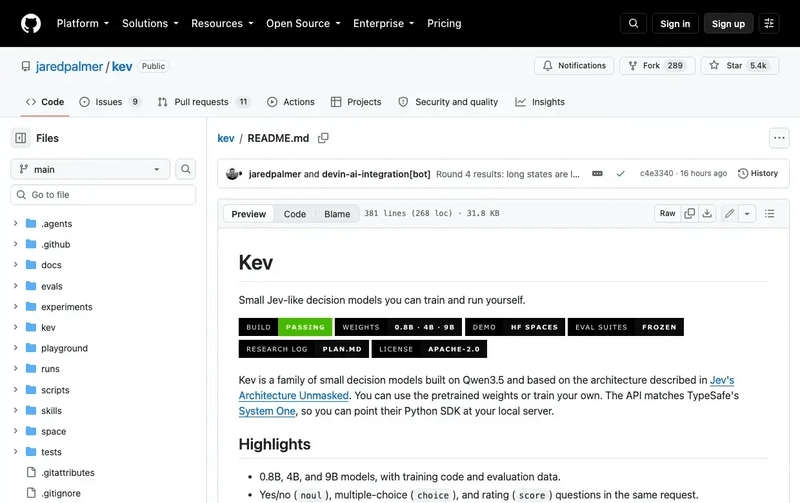Viewport: 800px width, 503px height.
Task: Click the experiments folder icon
Action: click(31, 307)
